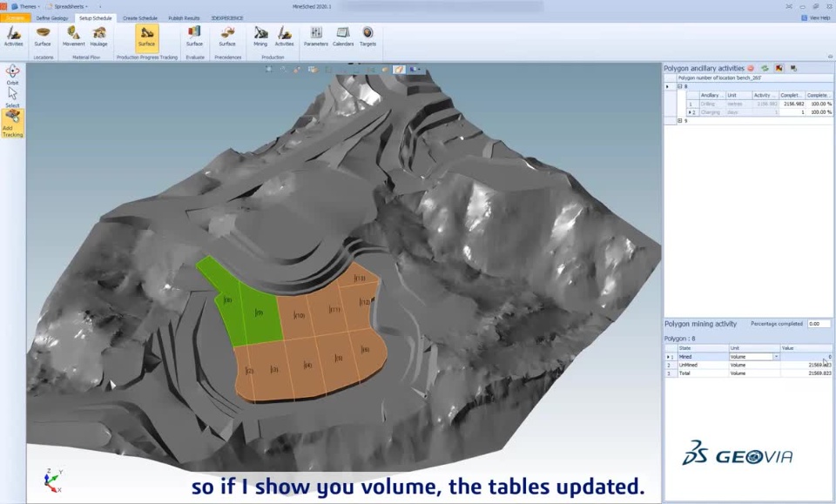
Task: Open the Unit Volume dropdown for Mined row
Action: click(776, 356)
